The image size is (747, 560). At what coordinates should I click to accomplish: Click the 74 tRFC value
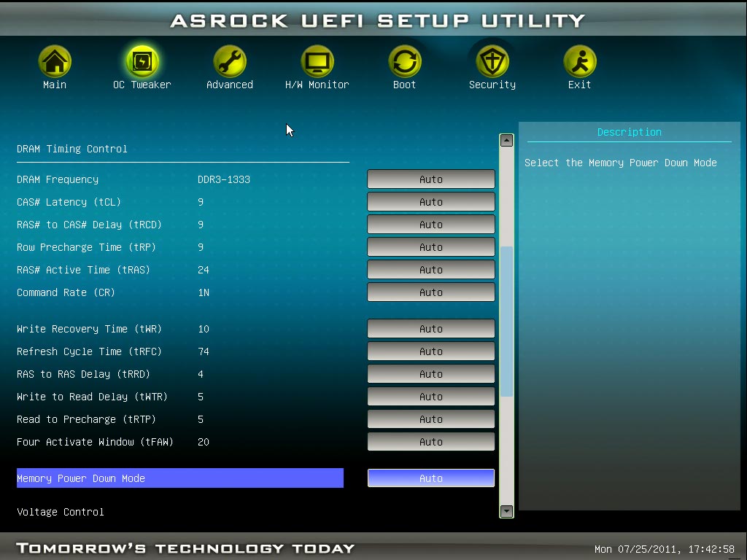tap(204, 351)
